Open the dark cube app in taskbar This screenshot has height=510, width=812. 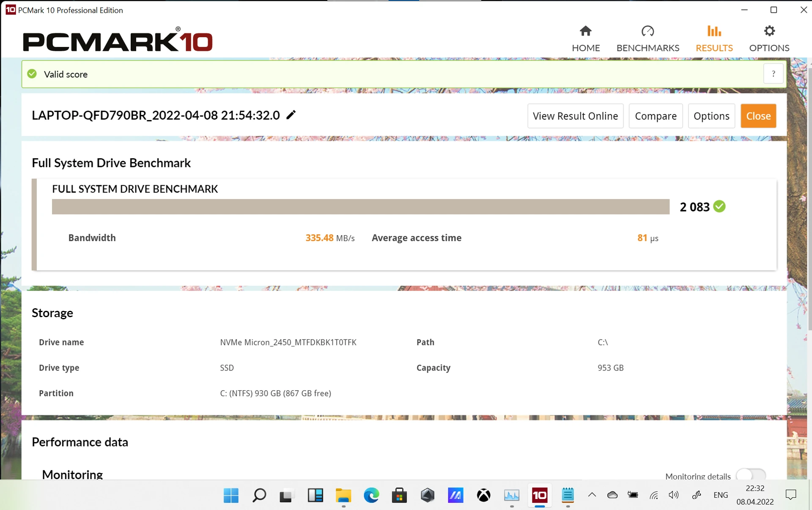click(x=428, y=495)
